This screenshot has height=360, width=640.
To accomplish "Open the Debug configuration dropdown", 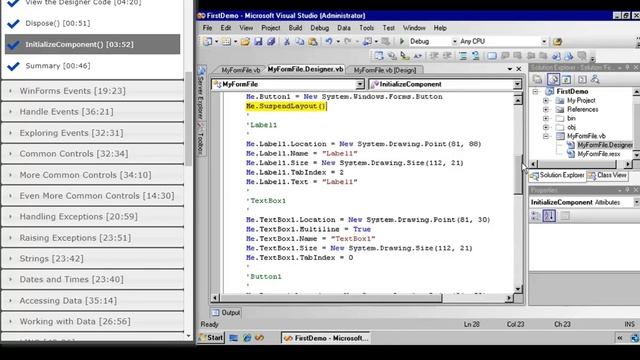I will point(454,42).
